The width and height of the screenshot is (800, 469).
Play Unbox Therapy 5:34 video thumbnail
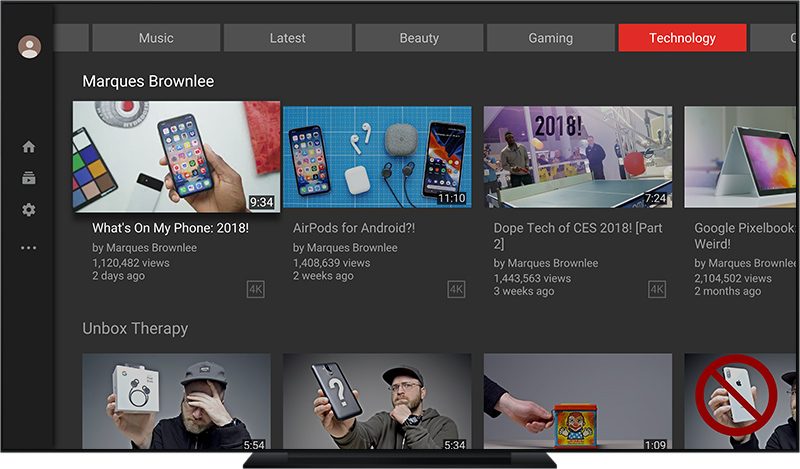pos(377,402)
